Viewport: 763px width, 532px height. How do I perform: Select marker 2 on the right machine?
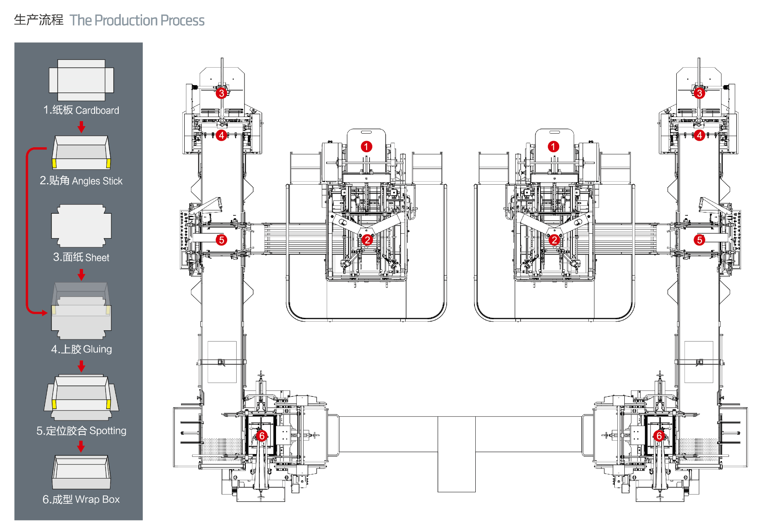554,240
